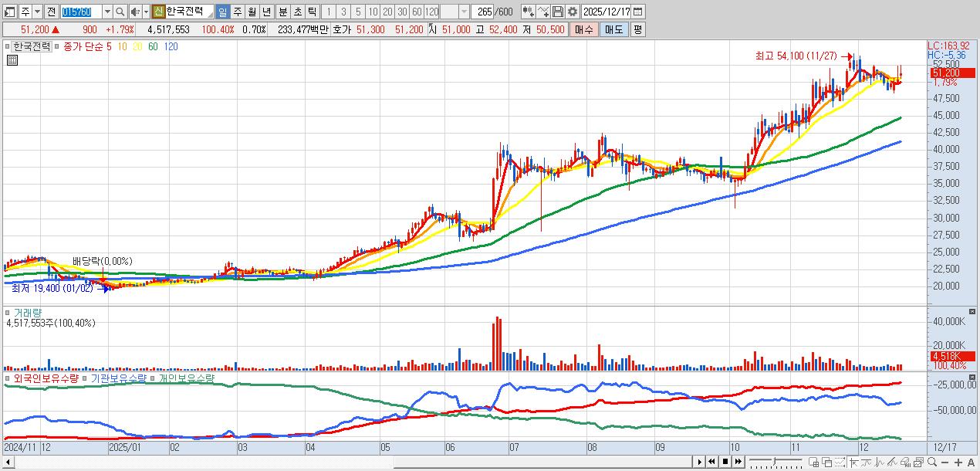
Task: Adjust the bottom zoom slider handle
Action: point(774,461)
